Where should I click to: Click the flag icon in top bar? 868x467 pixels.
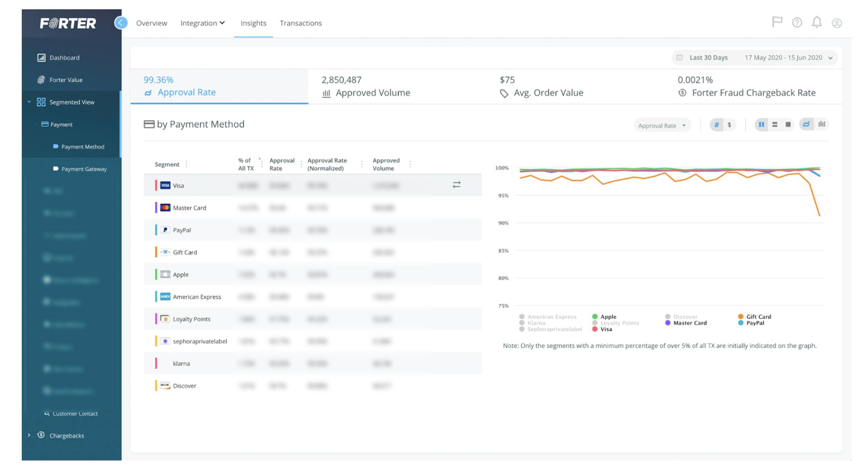[777, 22]
